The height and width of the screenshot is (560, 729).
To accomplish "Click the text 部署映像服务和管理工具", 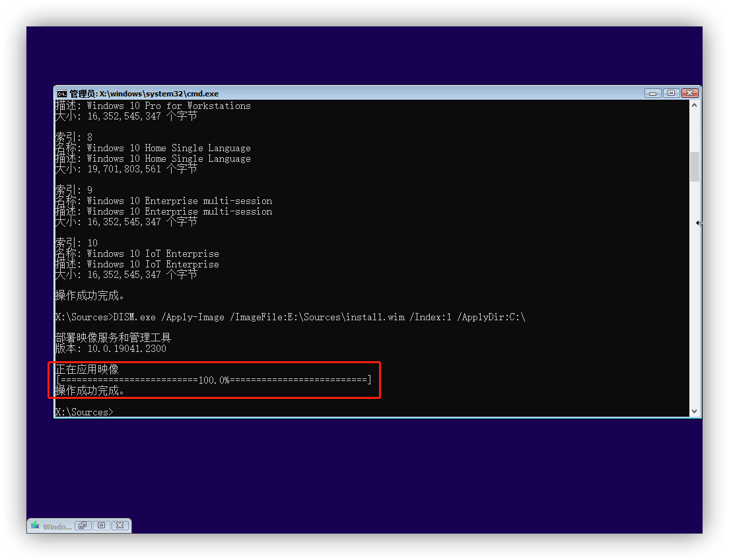I will (x=113, y=338).
